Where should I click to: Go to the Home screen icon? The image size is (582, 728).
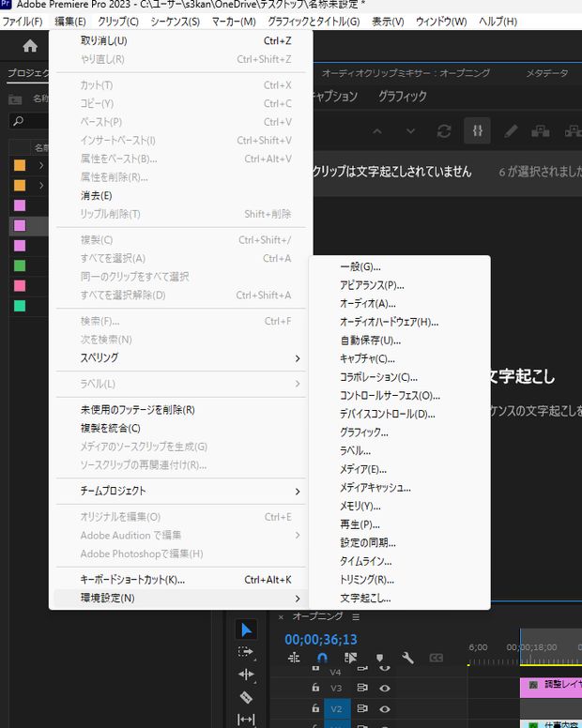30,46
